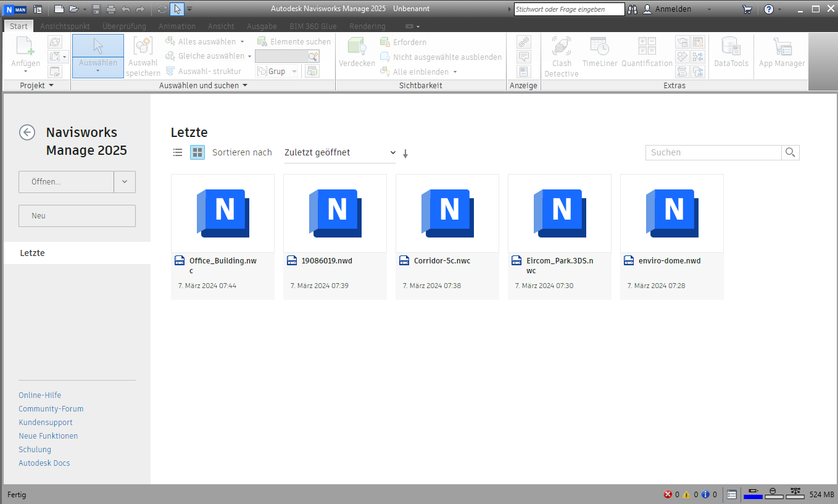
Task: Open the Autodesk Docs link
Action: [x=44, y=463]
